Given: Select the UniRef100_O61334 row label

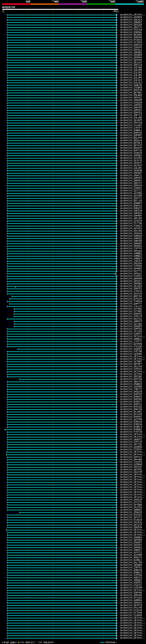Looking at the screenshot, I should point(131,366).
